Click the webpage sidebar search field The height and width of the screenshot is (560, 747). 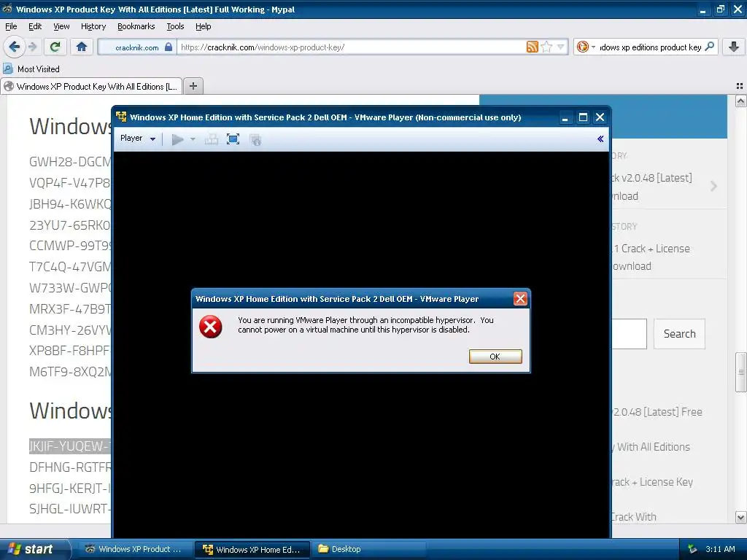click(629, 334)
